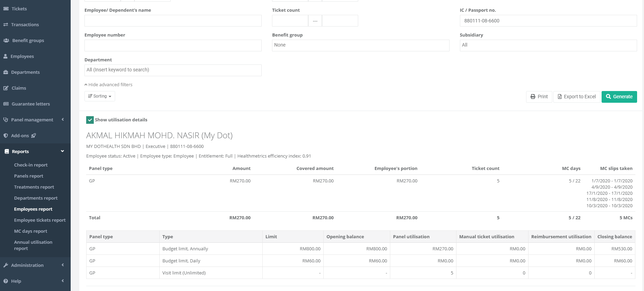This screenshot has width=644, height=291.
Task: Open the Check-in report page
Action: click(x=31, y=165)
